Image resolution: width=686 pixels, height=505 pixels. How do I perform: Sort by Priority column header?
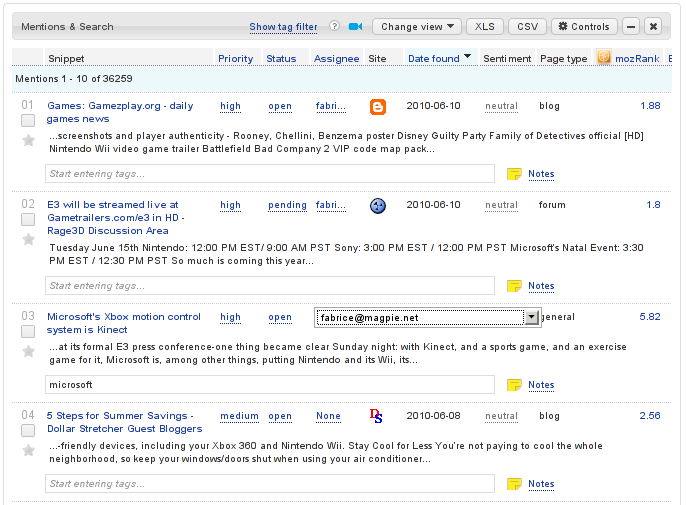(x=236, y=59)
